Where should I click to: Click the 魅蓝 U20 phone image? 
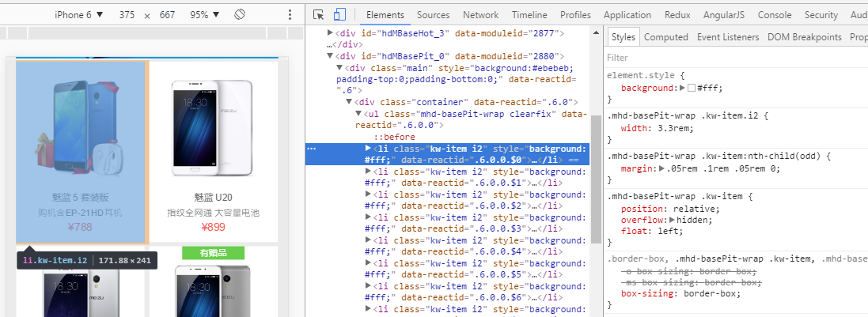pos(211,128)
